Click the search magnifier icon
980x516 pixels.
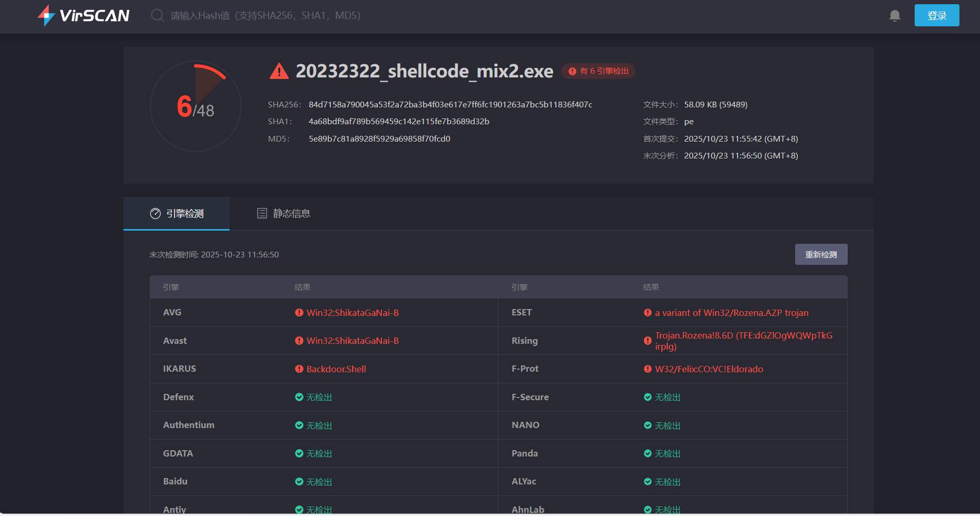tap(157, 15)
